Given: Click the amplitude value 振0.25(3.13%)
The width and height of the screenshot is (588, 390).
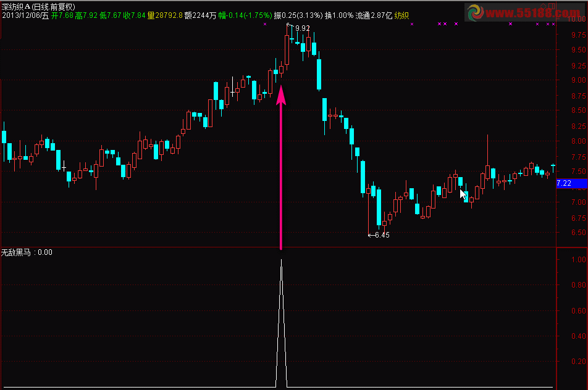Looking at the screenshot, I should click(x=298, y=15).
